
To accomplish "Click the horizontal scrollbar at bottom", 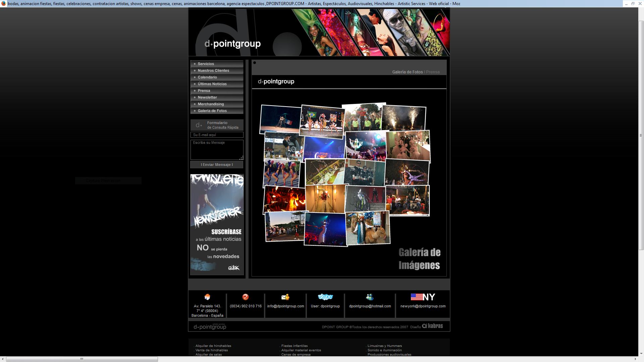I will (x=82, y=359).
